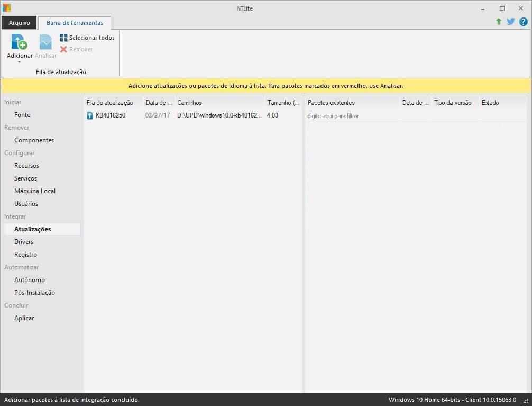Open the Adicionar dropdown arrow

click(20, 62)
